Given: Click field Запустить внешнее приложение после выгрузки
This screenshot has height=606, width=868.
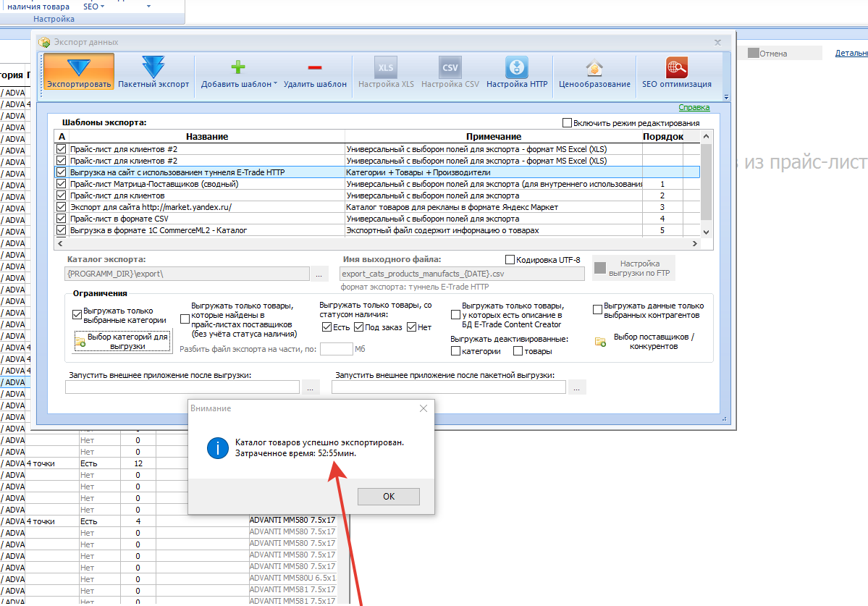Looking at the screenshot, I should tap(182, 387).
